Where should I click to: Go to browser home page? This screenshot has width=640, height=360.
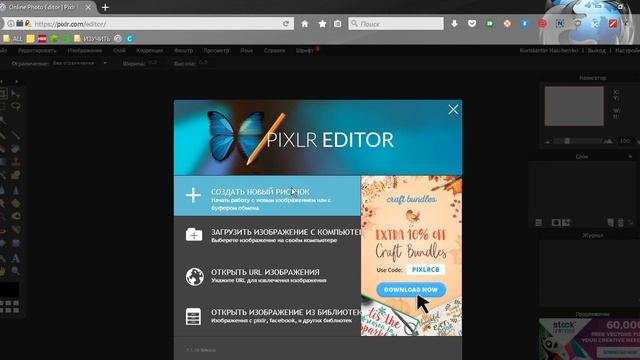click(x=305, y=24)
